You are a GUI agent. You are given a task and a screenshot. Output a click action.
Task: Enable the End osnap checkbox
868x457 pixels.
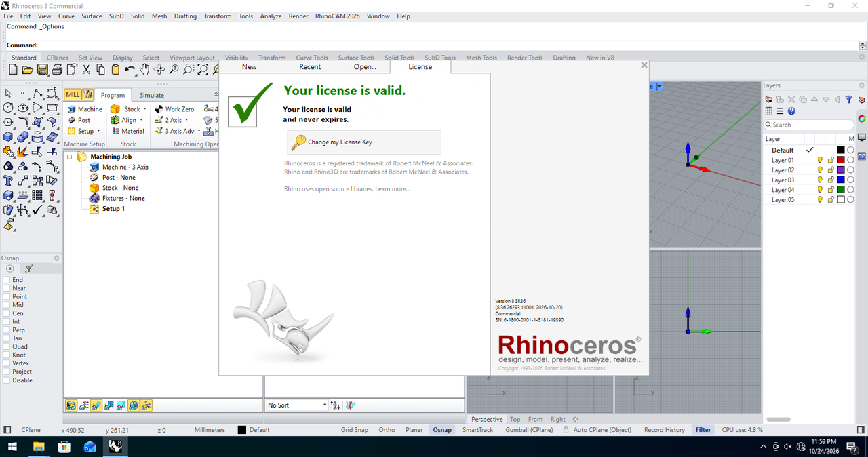coord(7,280)
